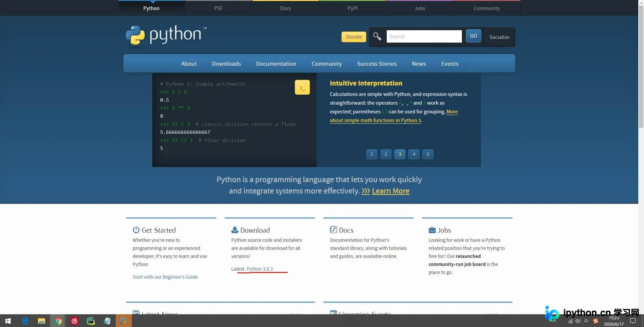Open the Learn More link
Viewport: 644px width, 327px height.
[x=390, y=191]
